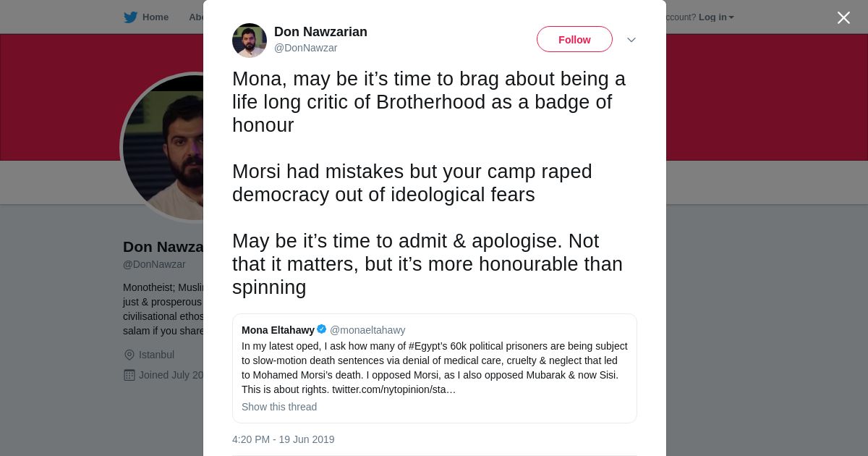Screen dimensions: 868x456
Task: Click the Twitter bird Home icon
Action: pos(130,17)
